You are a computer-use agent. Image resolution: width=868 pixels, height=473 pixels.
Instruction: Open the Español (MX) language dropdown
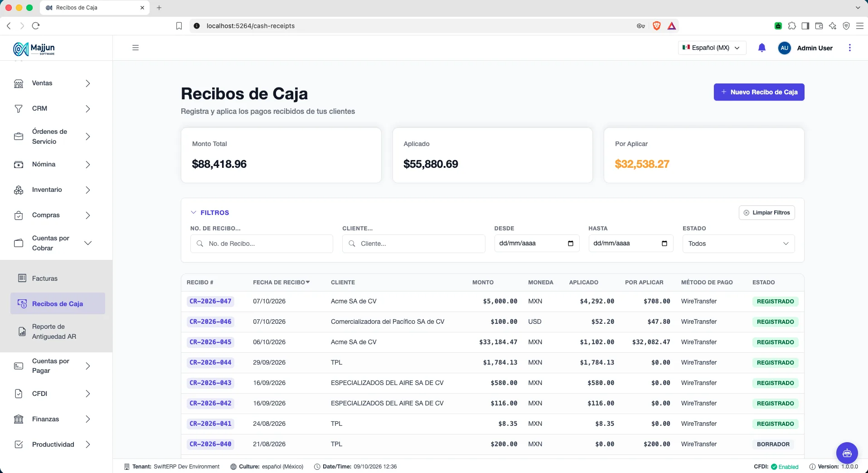[712, 48]
